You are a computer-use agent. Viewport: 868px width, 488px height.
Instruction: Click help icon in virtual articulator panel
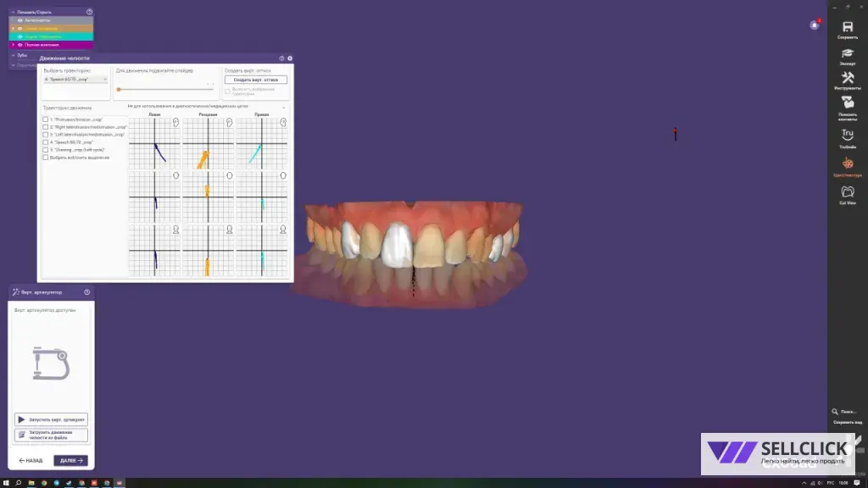coord(86,292)
